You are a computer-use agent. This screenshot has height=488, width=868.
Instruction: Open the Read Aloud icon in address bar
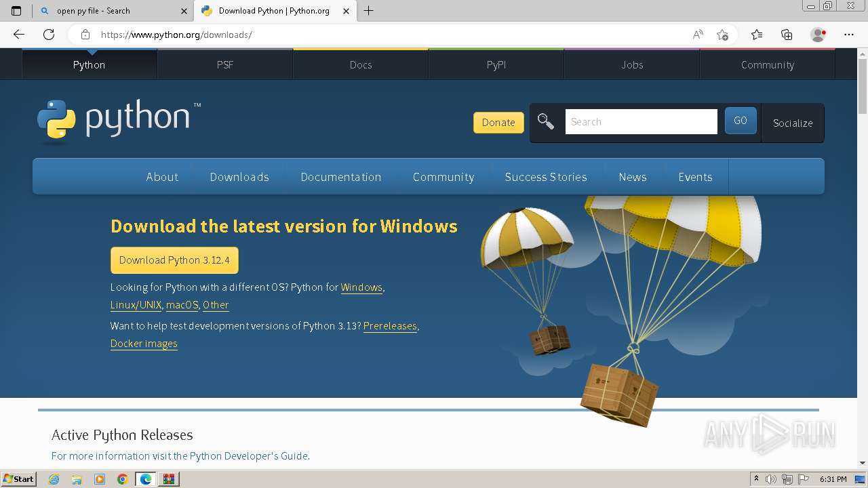(x=698, y=35)
